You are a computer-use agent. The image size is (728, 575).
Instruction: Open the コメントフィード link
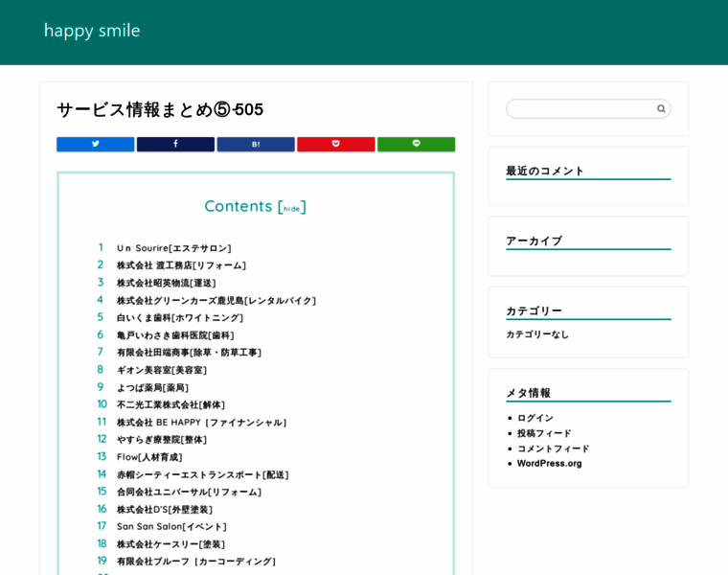point(553,448)
